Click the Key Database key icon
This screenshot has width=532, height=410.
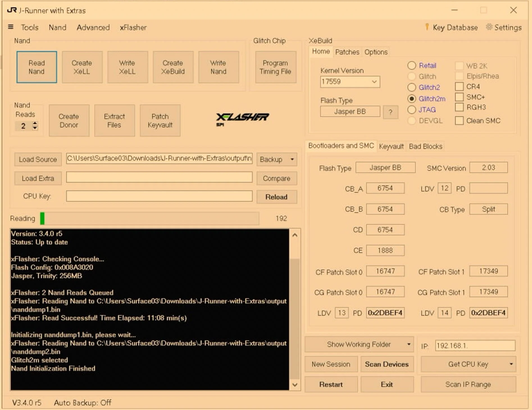click(x=427, y=27)
